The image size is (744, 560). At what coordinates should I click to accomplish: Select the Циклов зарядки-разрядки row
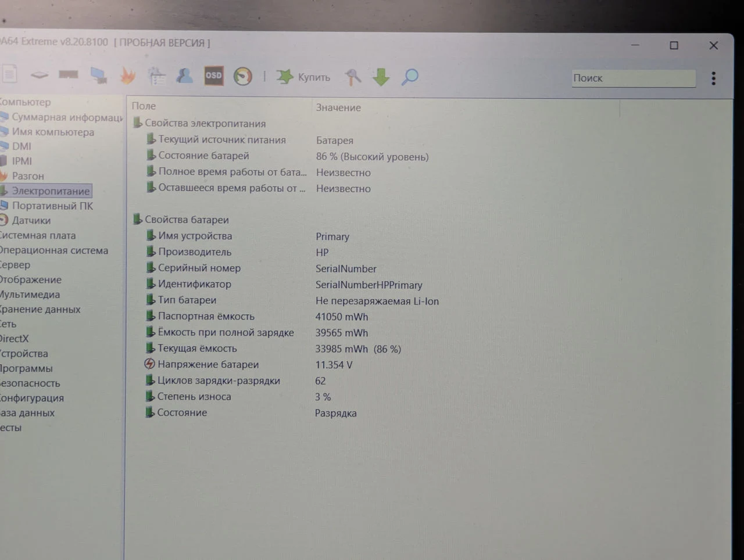(213, 380)
